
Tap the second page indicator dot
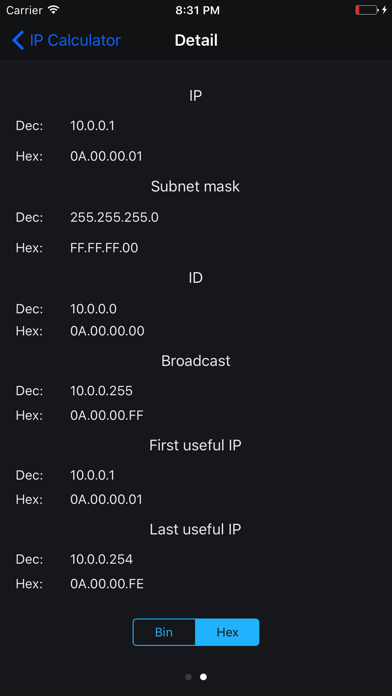[203, 677]
